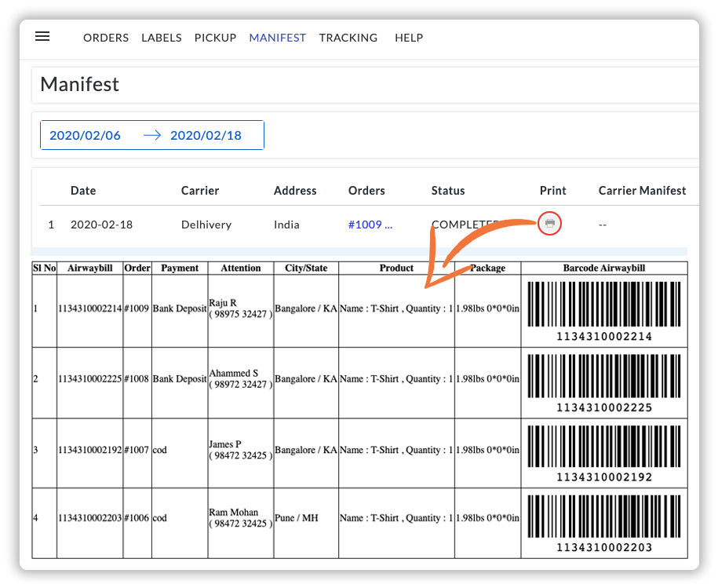Click the printer icon for Delhivery manifest
Screen dimensions: 718x588
tap(549, 224)
